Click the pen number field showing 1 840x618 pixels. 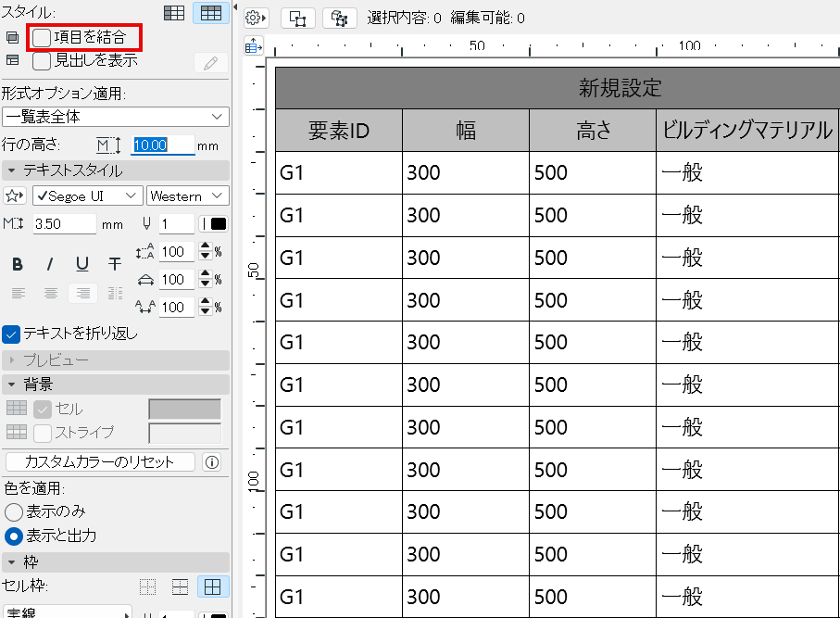click(x=176, y=223)
